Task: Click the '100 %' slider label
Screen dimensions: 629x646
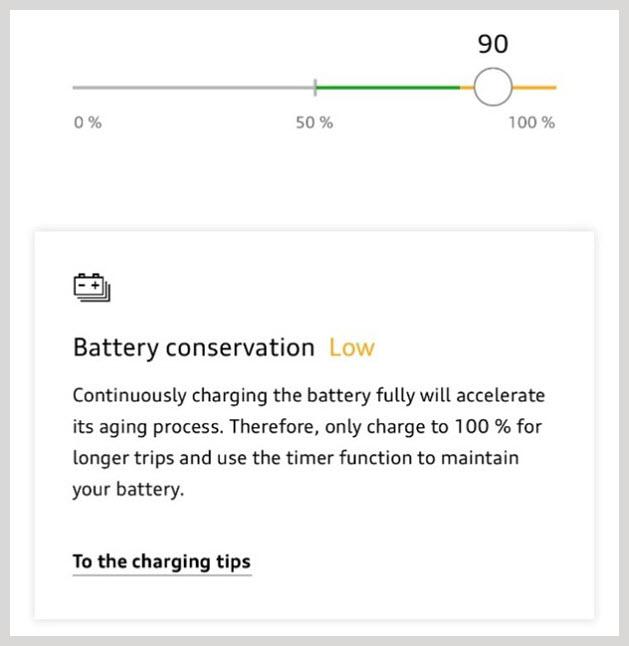Action: [x=531, y=123]
